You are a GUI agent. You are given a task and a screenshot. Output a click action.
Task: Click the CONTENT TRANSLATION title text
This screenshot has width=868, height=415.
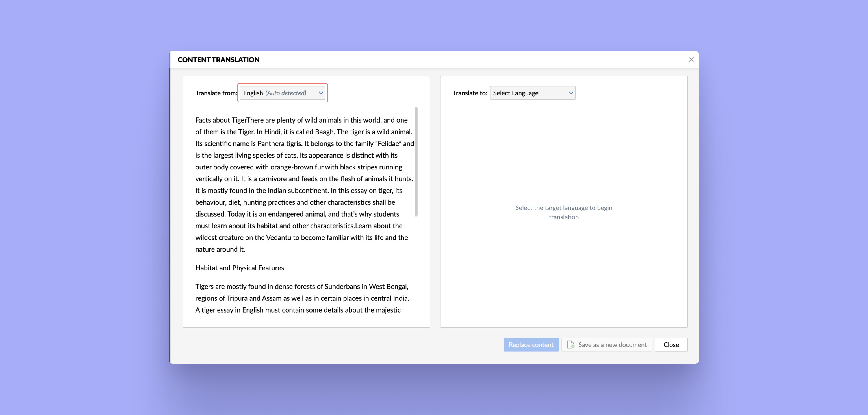tap(218, 60)
